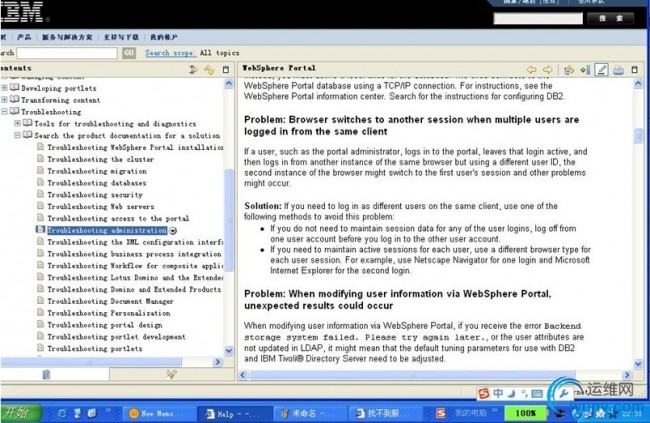Click the link with contents sync icon
Image resolution: width=650 pixels, height=423 pixels.
pos(209,70)
